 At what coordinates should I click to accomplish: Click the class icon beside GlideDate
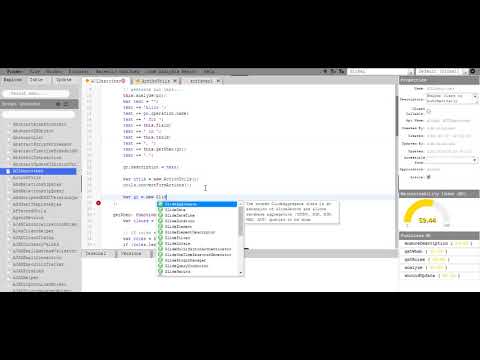[160, 210]
